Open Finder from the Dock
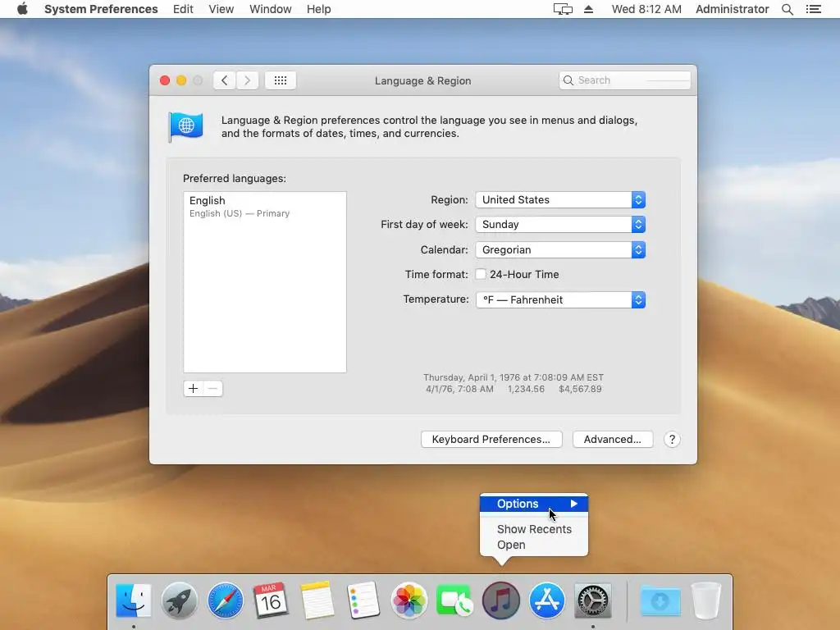The height and width of the screenshot is (630, 840). point(134,600)
